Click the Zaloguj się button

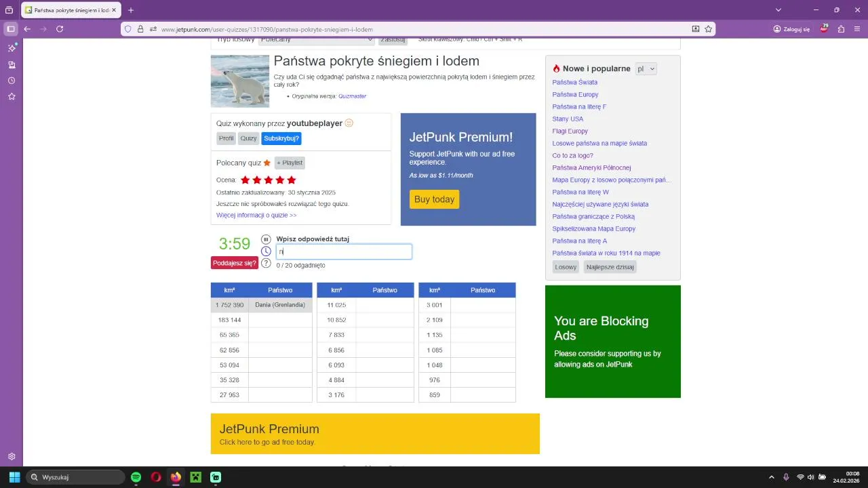point(791,29)
